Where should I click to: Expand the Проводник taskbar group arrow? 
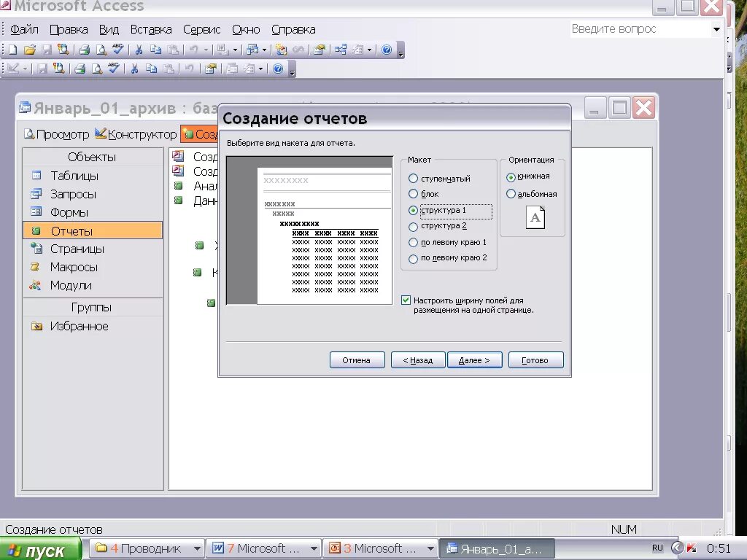[x=197, y=548]
